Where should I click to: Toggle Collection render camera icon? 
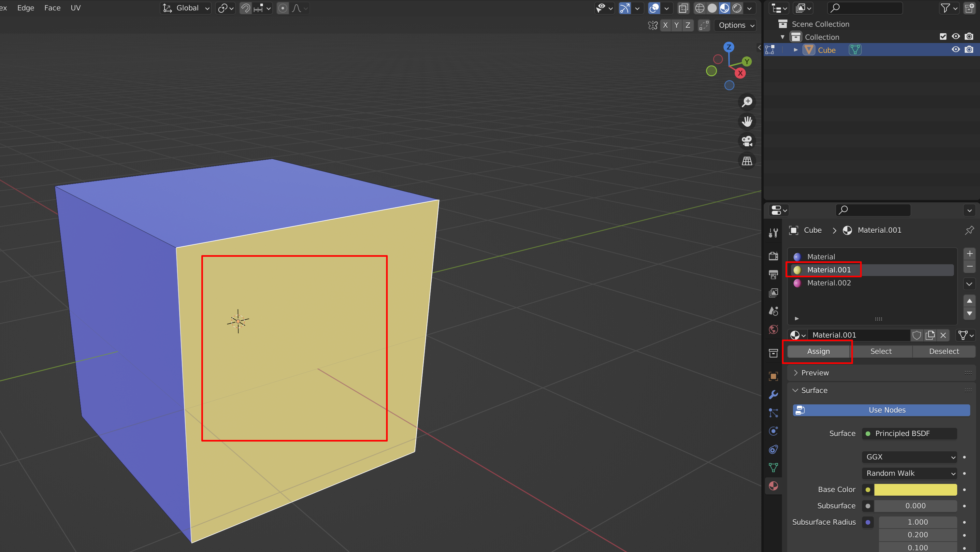point(969,36)
